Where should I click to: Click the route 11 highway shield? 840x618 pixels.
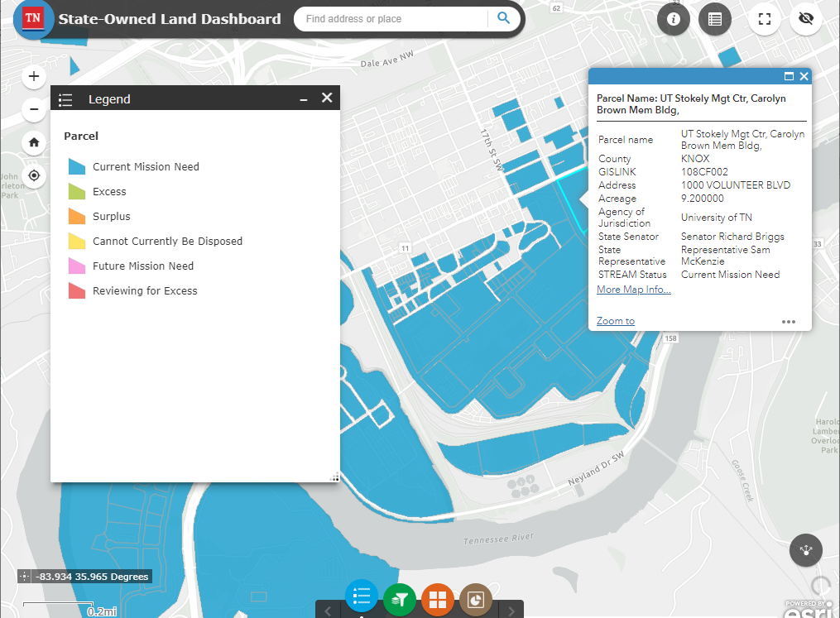click(x=405, y=248)
